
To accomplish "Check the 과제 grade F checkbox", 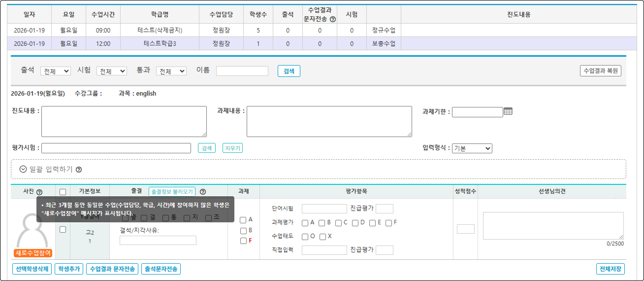I will click(243, 241).
